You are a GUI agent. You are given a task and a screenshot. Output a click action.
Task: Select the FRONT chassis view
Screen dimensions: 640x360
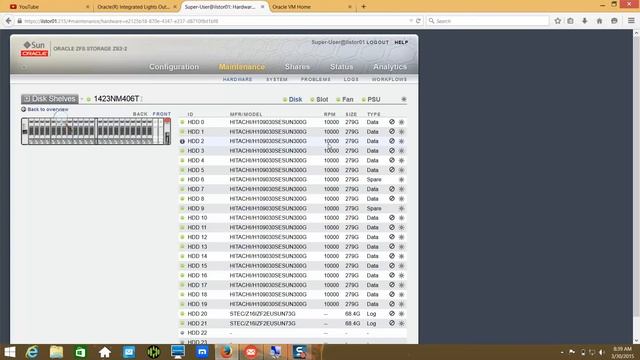point(162,114)
